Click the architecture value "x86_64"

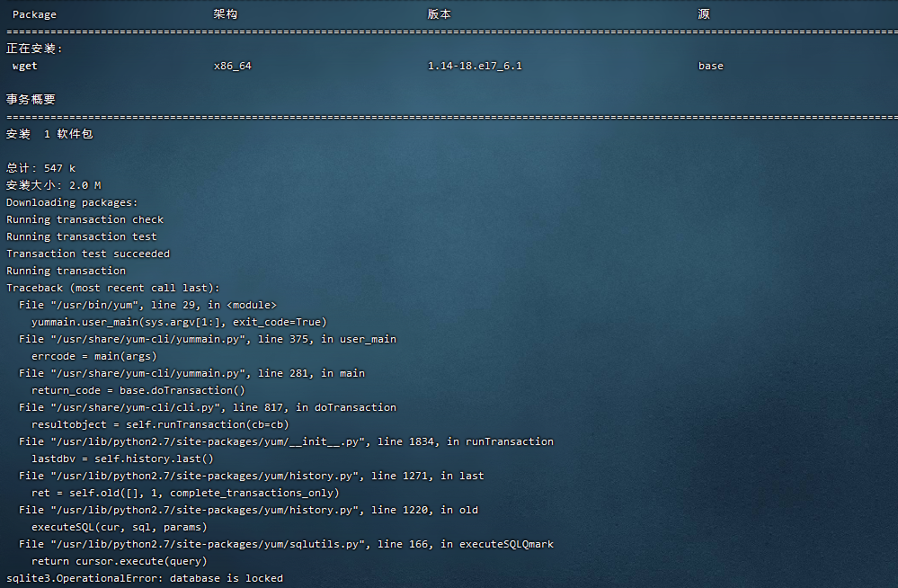click(233, 66)
